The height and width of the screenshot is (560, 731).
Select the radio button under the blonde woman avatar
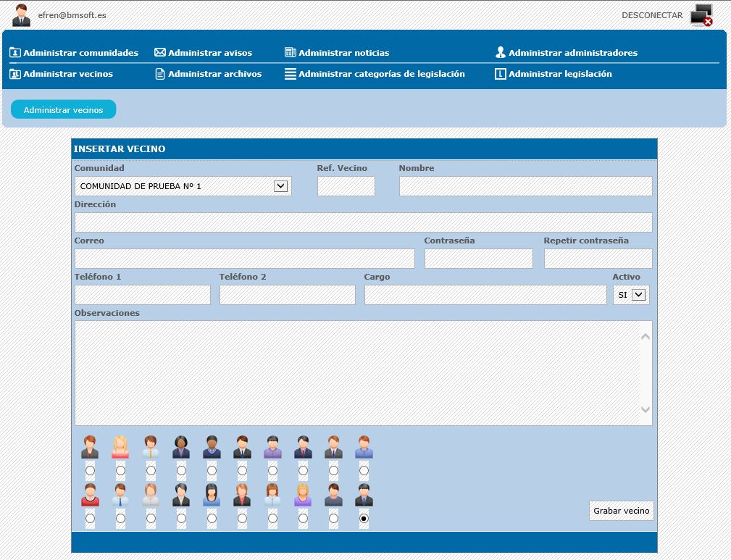click(x=120, y=471)
